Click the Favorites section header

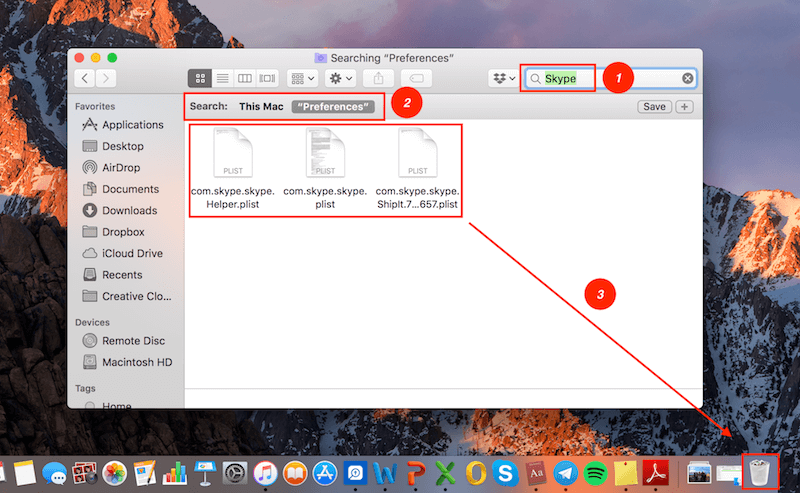[x=95, y=106]
